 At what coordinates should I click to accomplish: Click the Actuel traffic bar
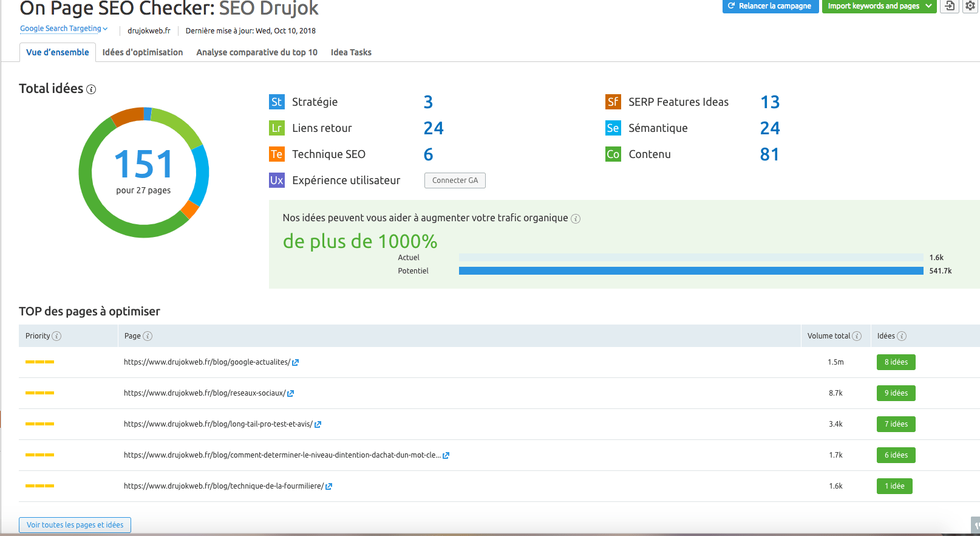[x=691, y=258]
